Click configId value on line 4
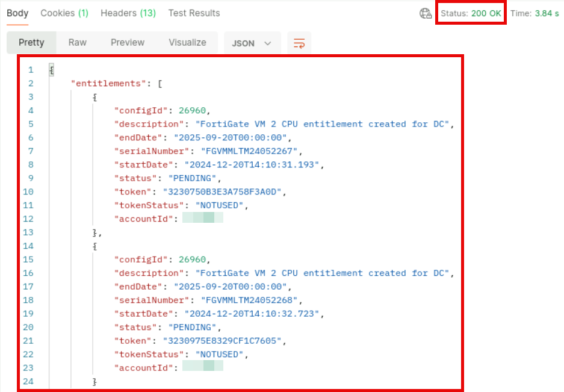 [x=192, y=111]
